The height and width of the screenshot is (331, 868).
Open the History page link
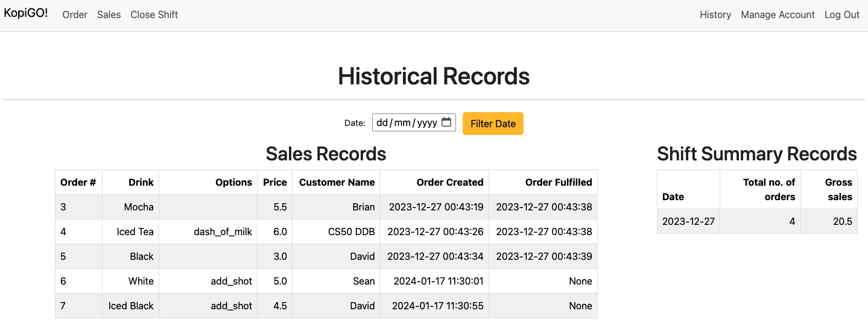point(715,14)
